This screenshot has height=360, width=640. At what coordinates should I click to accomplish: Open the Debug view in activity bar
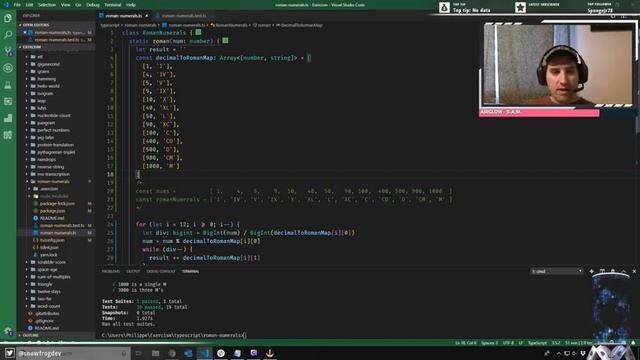pyautogui.click(x=8, y=68)
